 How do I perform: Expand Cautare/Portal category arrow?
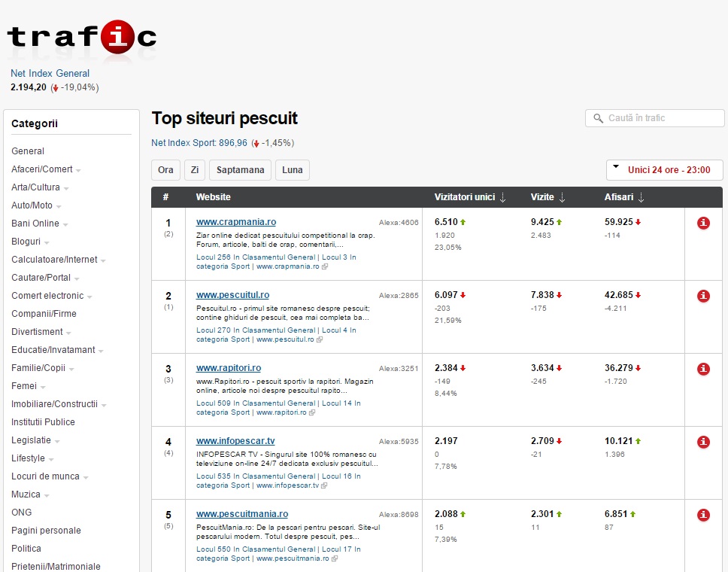pyautogui.click(x=77, y=278)
